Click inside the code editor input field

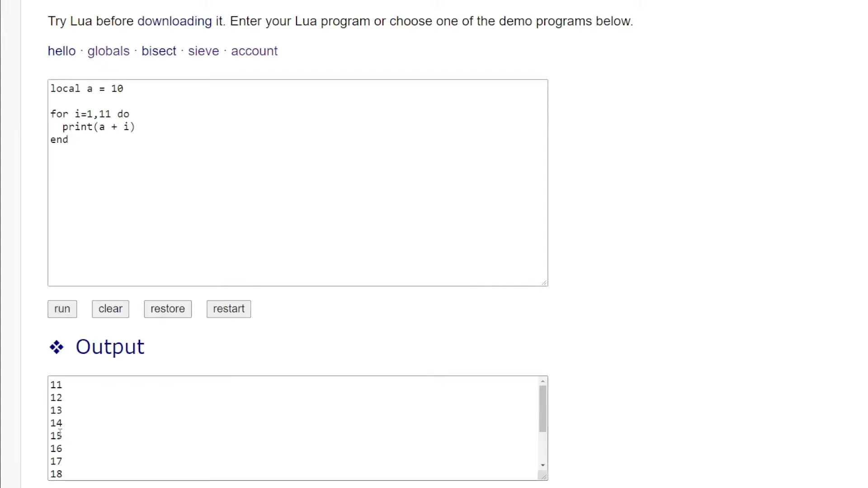click(x=297, y=183)
